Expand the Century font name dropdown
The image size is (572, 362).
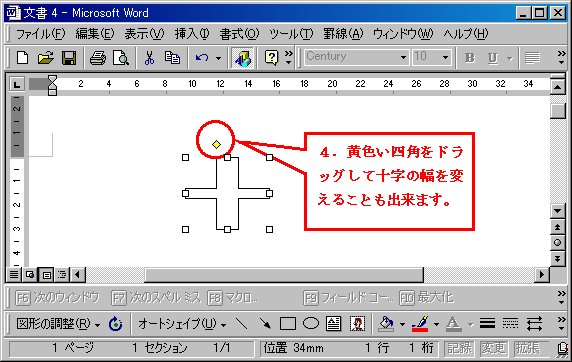pyautogui.click(x=403, y=57)
